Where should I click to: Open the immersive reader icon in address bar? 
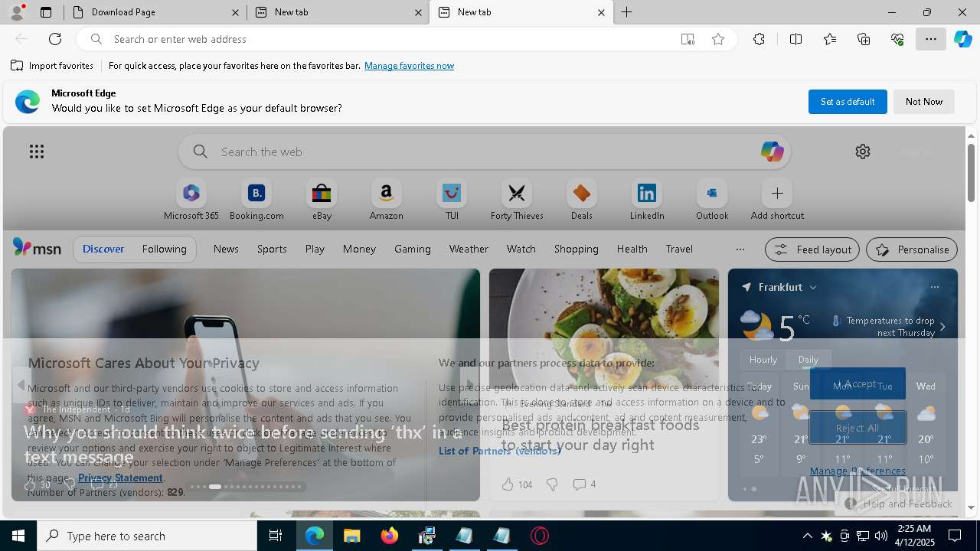(x=688, y=39)
